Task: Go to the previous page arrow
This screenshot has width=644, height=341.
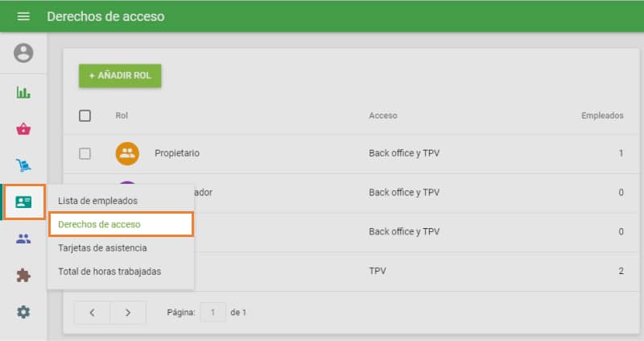Action: (92, 312)
